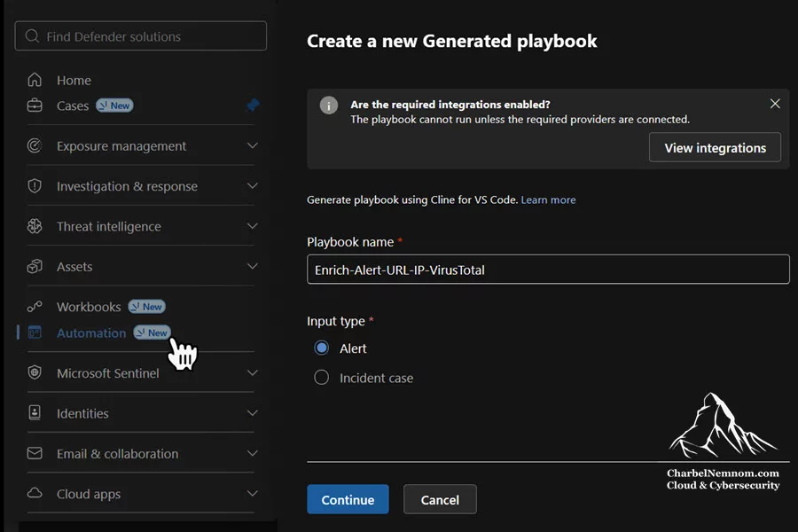Click the Cloud apps label
This screenshot has width=798, height=532.
(89, 495)
